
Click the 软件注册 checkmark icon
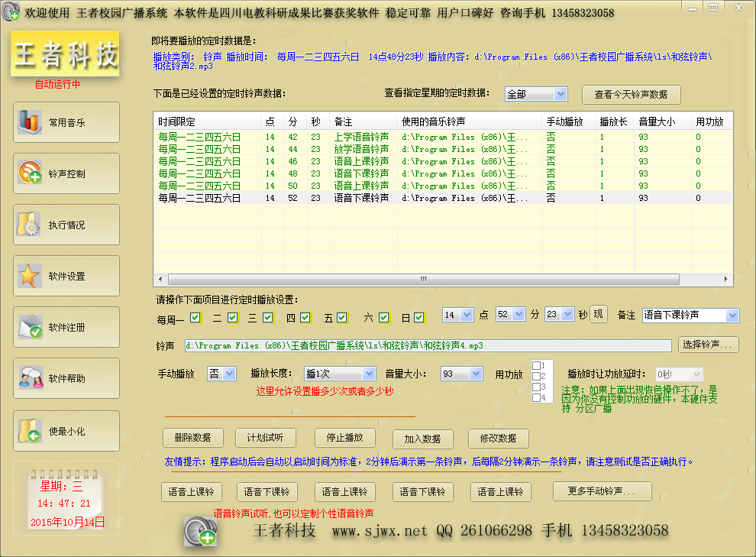coord(30,328)
